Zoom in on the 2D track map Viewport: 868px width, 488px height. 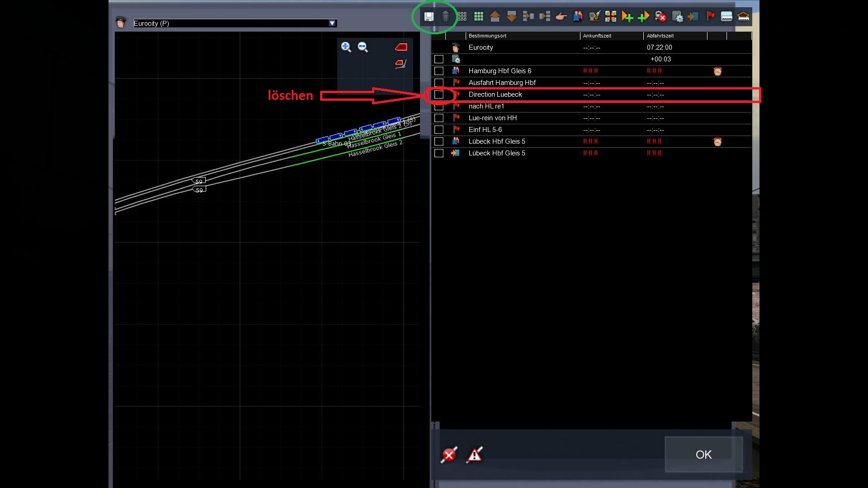pos(346,47)
